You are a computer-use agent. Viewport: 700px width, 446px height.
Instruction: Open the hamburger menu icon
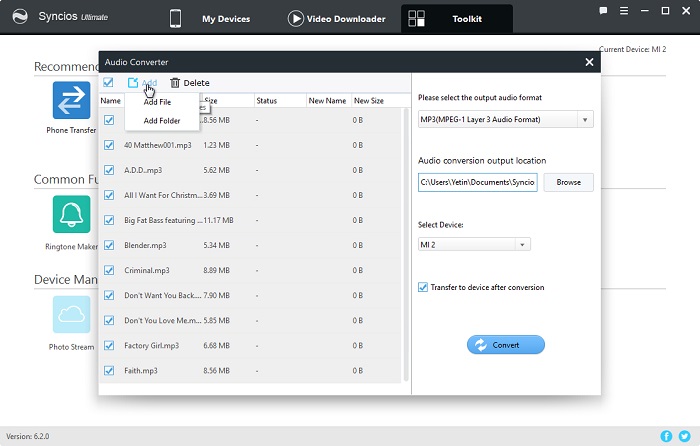click(624, 11)
